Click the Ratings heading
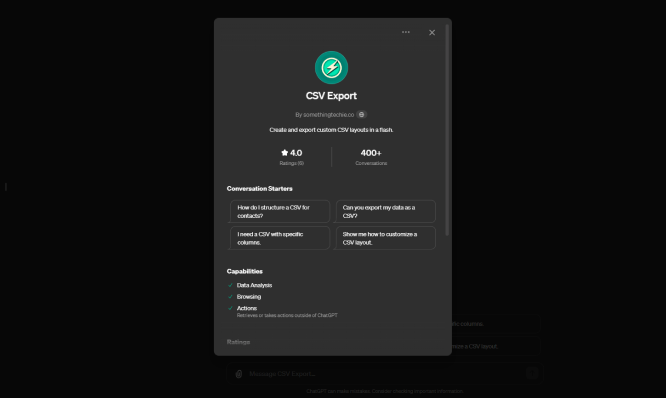 [x=238, y=342]
